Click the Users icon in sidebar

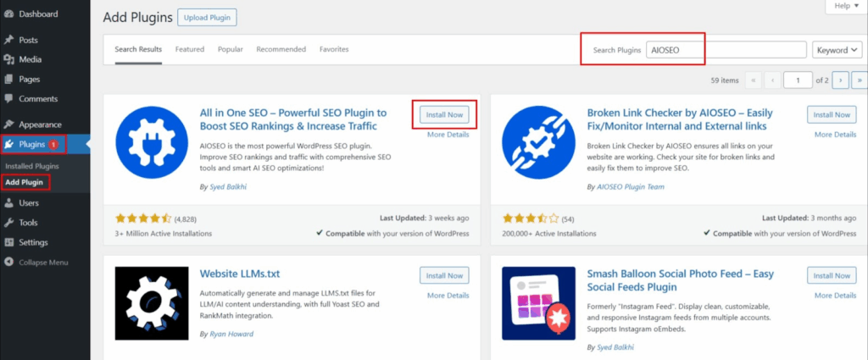(x=8, y=203)
